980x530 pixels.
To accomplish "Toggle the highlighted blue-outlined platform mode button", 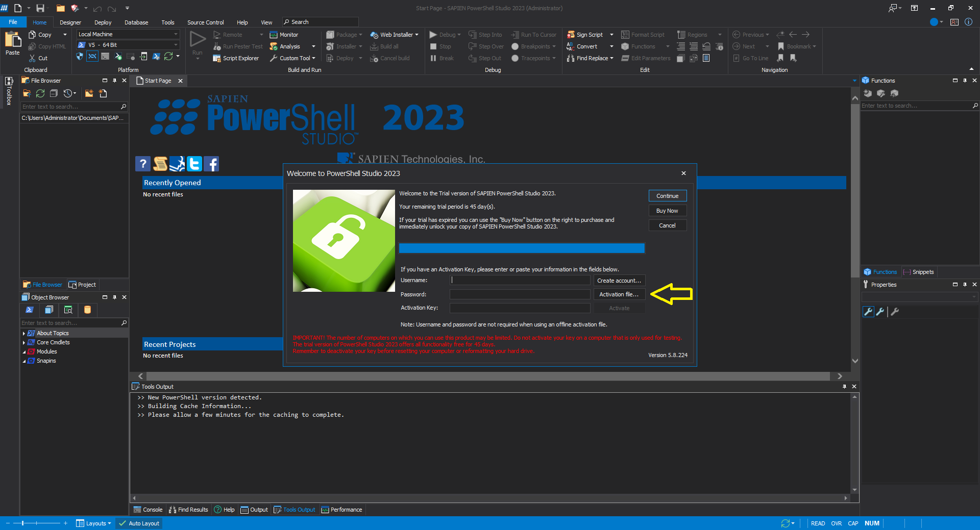I will point(92,57).
